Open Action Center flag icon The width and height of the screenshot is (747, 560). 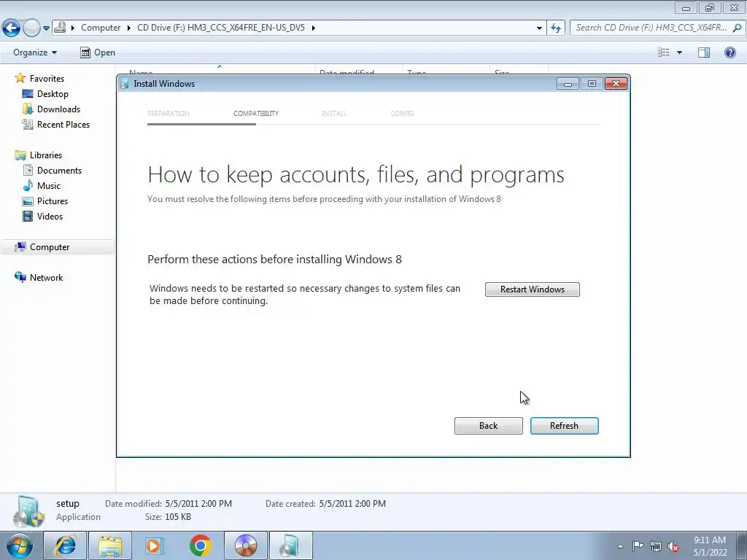638,546
